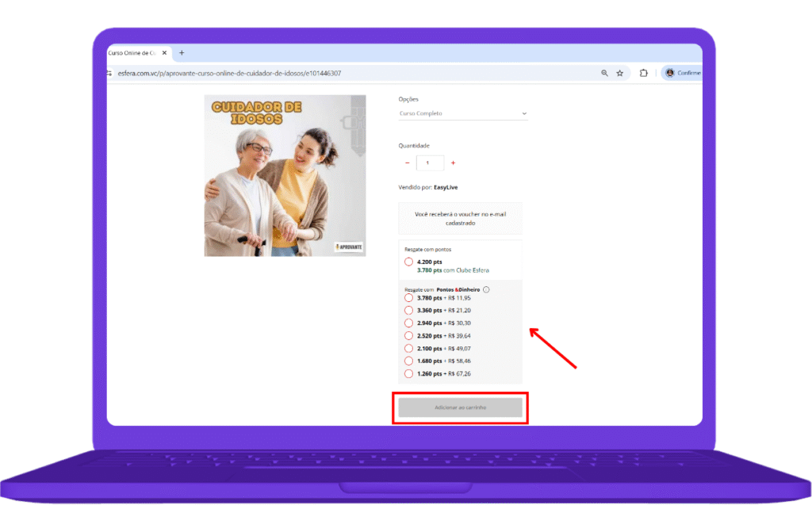Click the Confirme profile avatar icon
Screen dimensions: 812x524
[670, 73]
